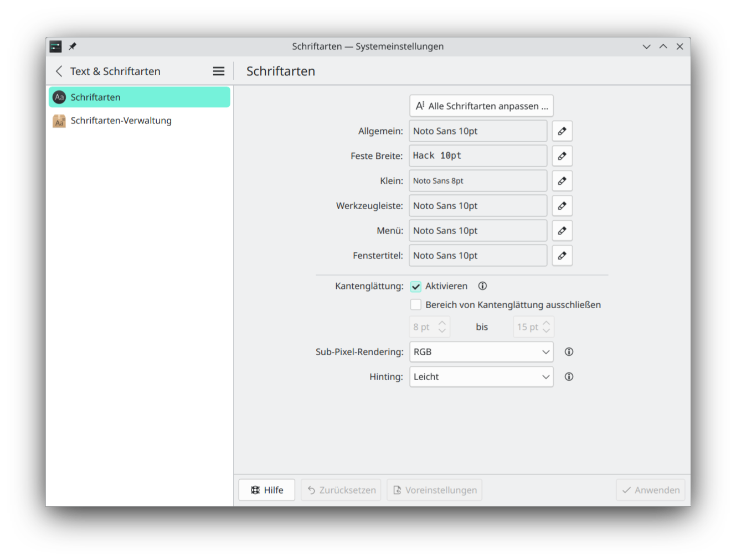Click the Menü Noto Sans 10pt field
The height and width of the screenshot is (560, 736).
tap(478, 231)
